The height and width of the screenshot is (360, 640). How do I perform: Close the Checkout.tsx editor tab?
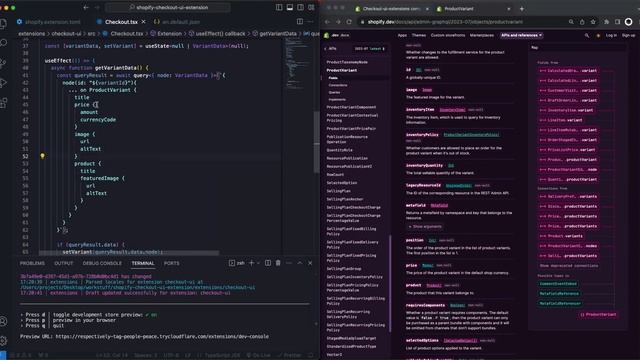pos(143,22)
